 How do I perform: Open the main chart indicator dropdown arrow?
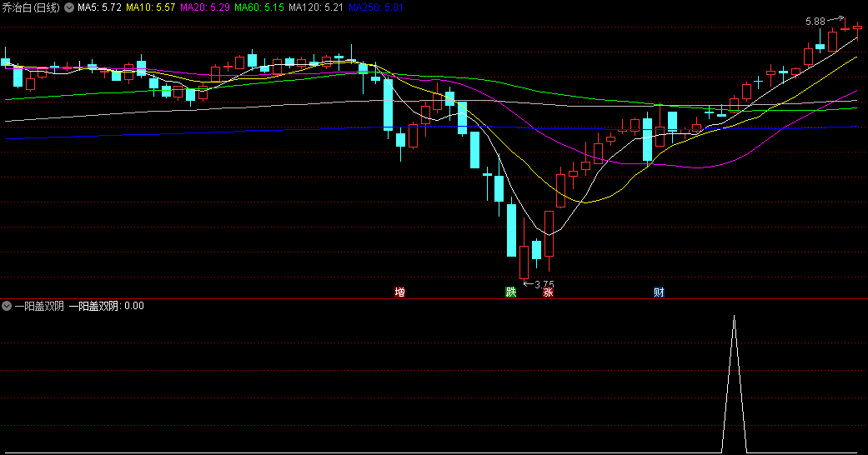(x=69, y=7)
